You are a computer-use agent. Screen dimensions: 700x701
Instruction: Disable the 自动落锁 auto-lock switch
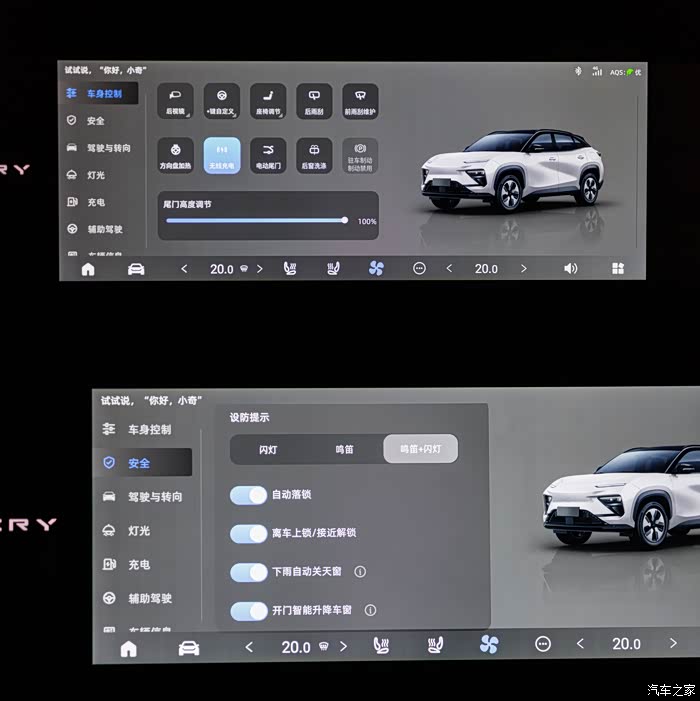point(248,495)
